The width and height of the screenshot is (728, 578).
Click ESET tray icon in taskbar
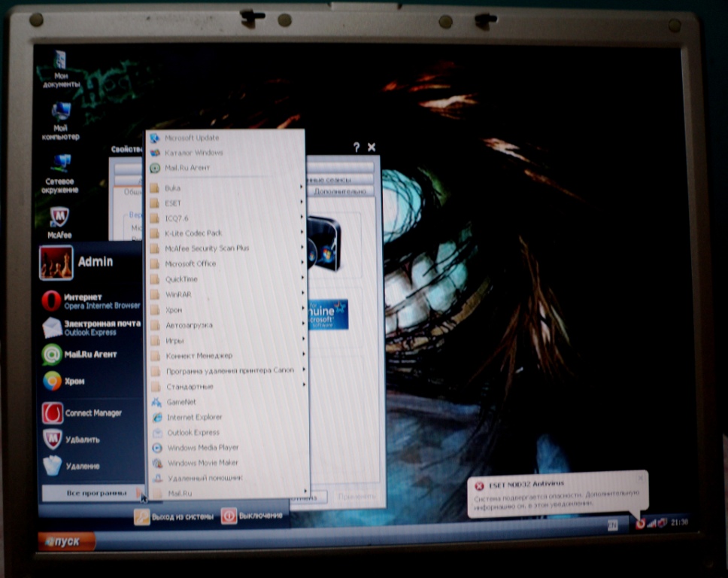coord(640,523)
